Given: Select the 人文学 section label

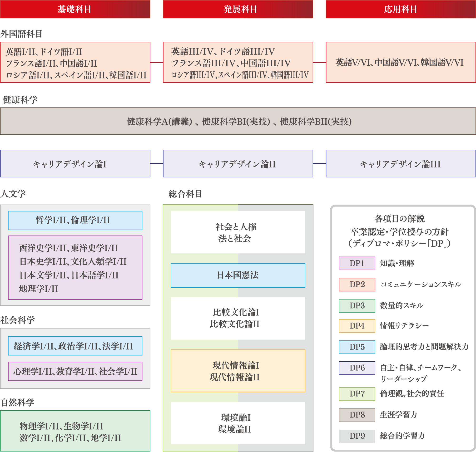Looking at the screenshot, I should tap(13, 193).
